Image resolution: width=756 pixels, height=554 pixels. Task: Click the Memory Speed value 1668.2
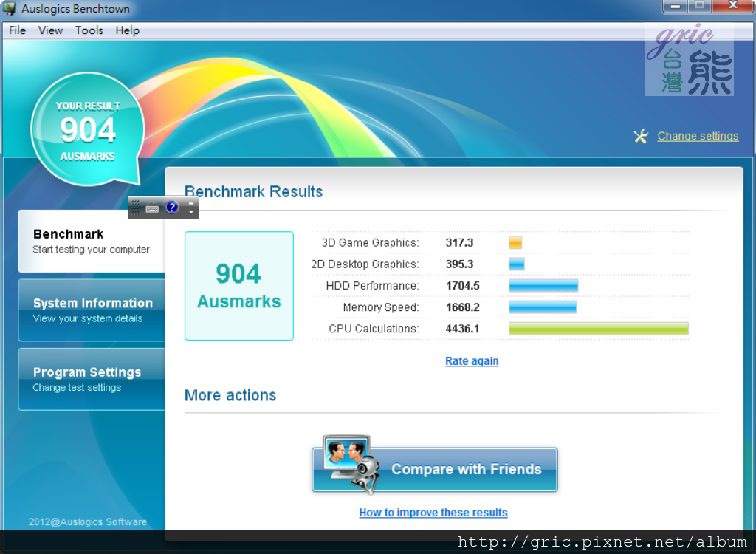(463, 307)
